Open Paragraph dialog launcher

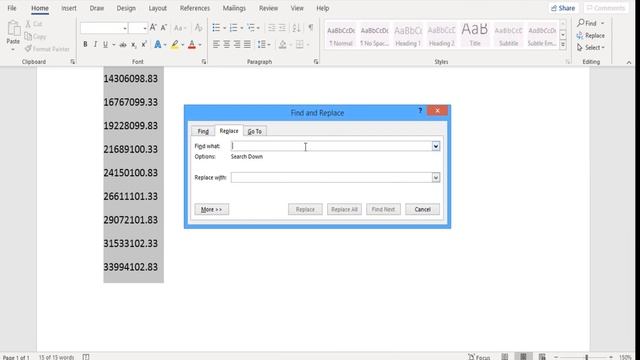pos(316,62)
